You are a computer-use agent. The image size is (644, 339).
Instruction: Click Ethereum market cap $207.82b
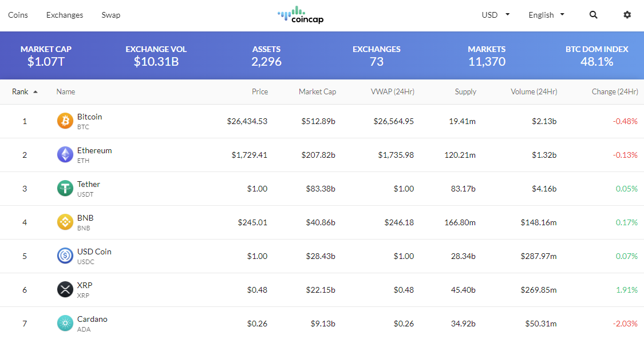(x=318, y=155)
